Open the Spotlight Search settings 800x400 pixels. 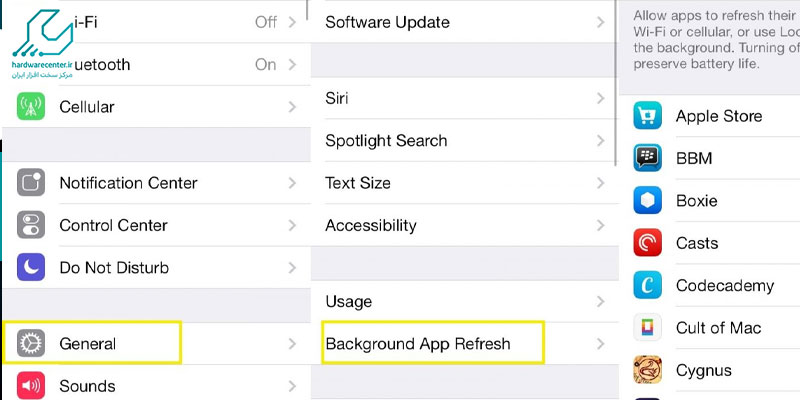(386, 141)
